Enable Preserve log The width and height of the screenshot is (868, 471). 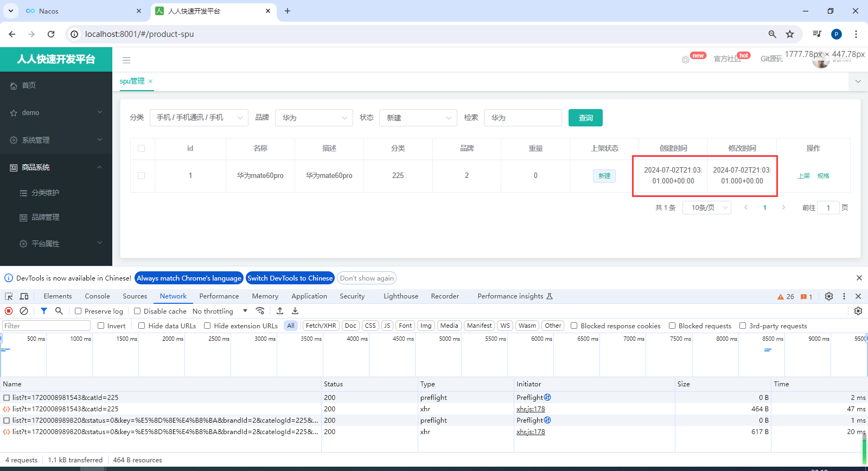click(78, 311)
